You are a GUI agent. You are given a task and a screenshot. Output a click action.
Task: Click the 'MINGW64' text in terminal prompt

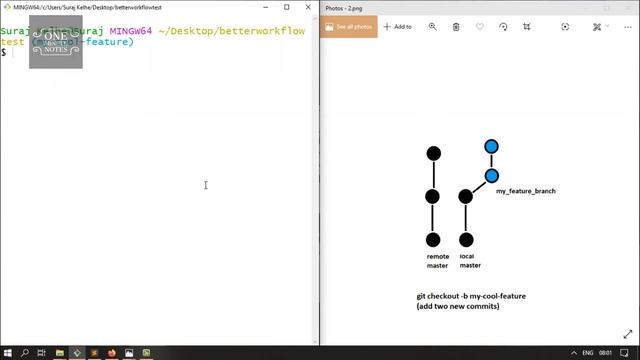(131, 31)
